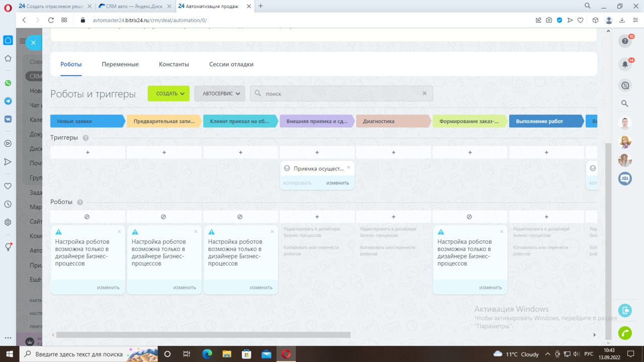
Task: Click the Windows taskbar search box
Action: pos(89,354)
